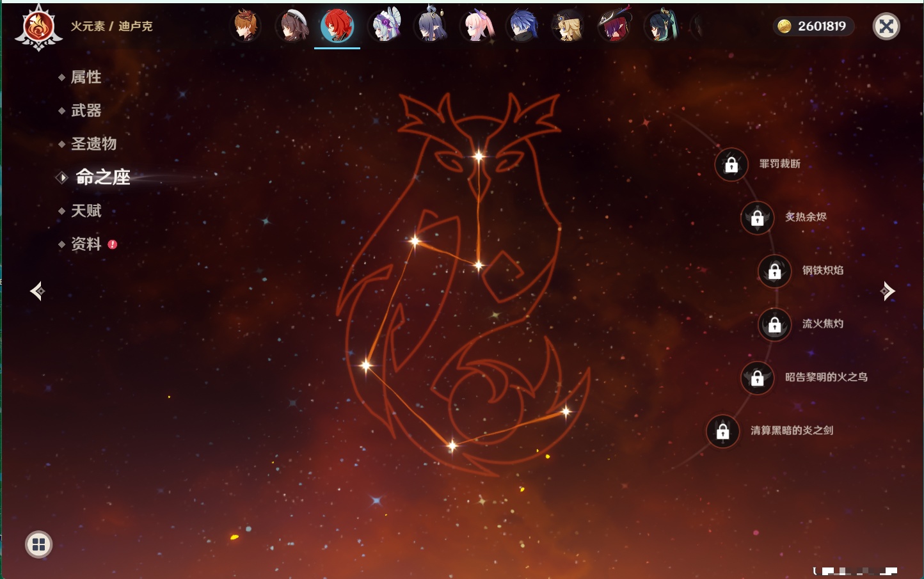Select the orange-haired character avatar

tap(246, 26)
